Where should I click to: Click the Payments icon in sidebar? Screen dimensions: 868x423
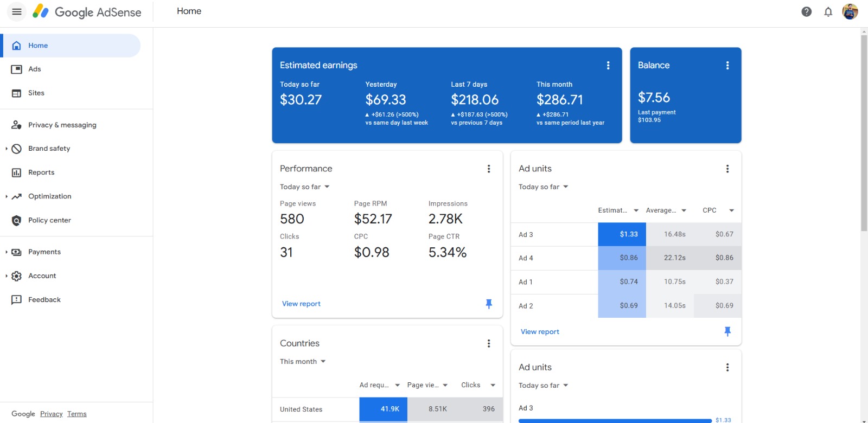[17, 252]
